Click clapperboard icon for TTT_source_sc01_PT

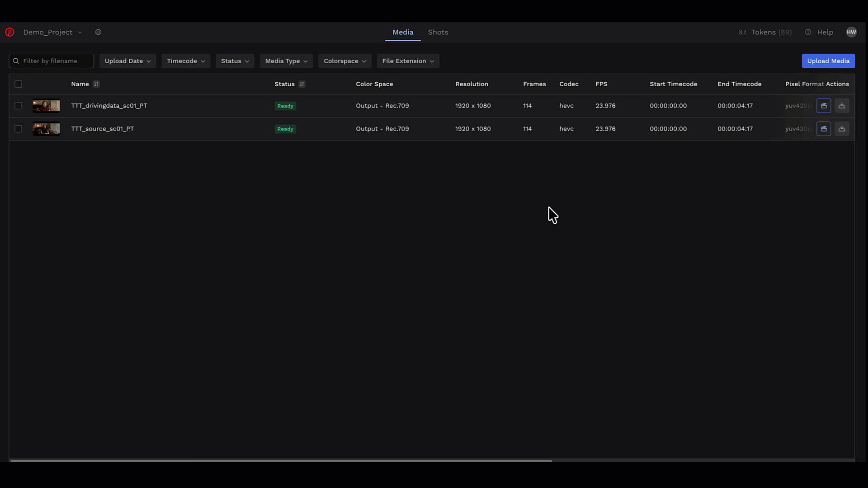click(x=824, y=129)
